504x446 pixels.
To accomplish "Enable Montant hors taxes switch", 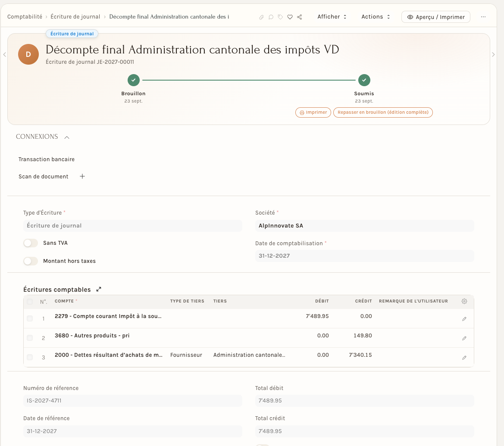I will coord(31,261).
